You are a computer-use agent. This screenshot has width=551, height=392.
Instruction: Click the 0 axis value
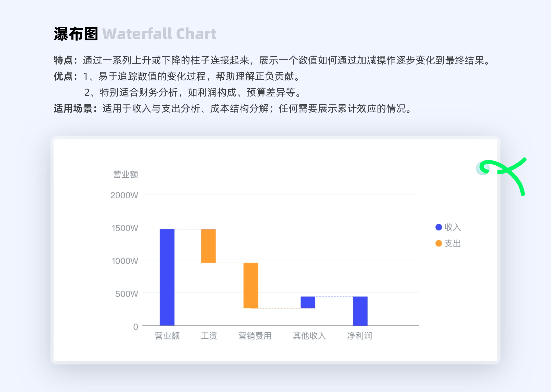(136, 327)
